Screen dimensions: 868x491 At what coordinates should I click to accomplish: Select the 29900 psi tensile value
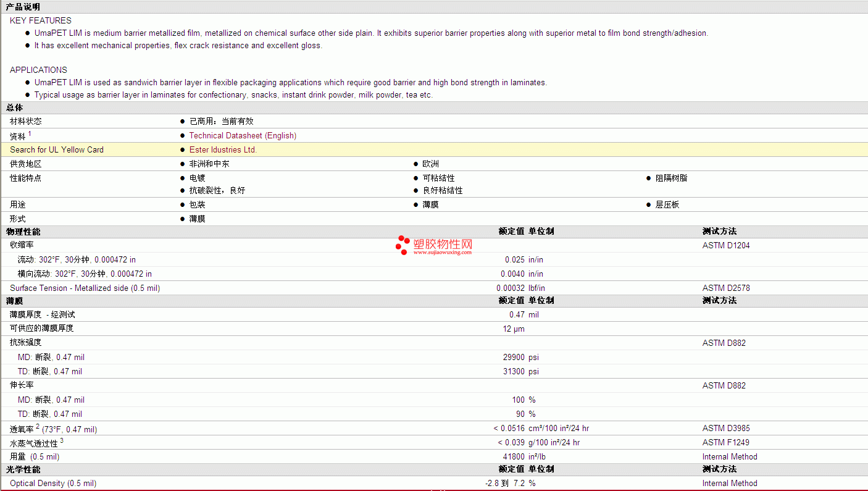pos(514,358)
